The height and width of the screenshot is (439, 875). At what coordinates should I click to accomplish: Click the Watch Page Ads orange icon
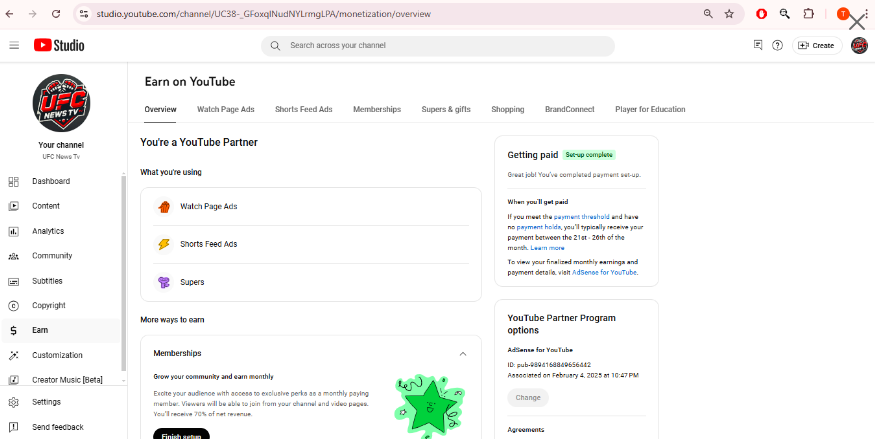164,207
